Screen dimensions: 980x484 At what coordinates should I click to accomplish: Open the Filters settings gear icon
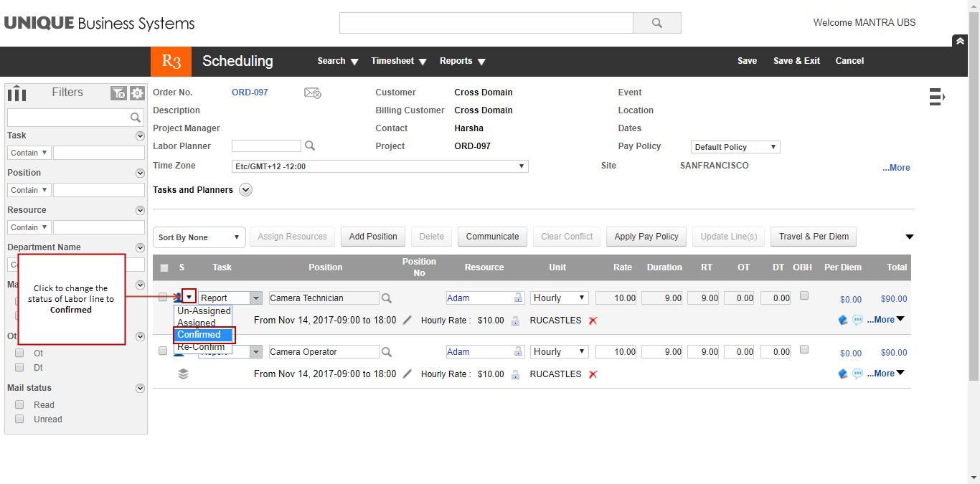click(x=136, y=93)
